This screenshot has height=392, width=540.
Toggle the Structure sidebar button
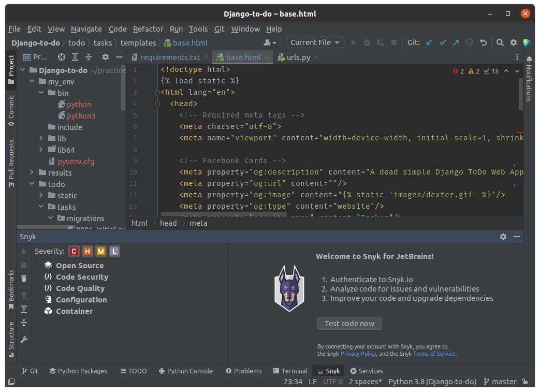tap(11, 340)
